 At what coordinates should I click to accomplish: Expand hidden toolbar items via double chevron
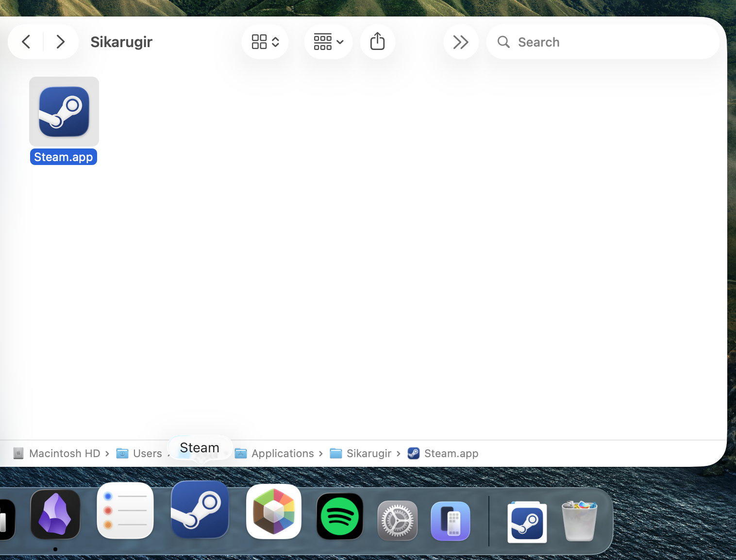tap(461, 42)
